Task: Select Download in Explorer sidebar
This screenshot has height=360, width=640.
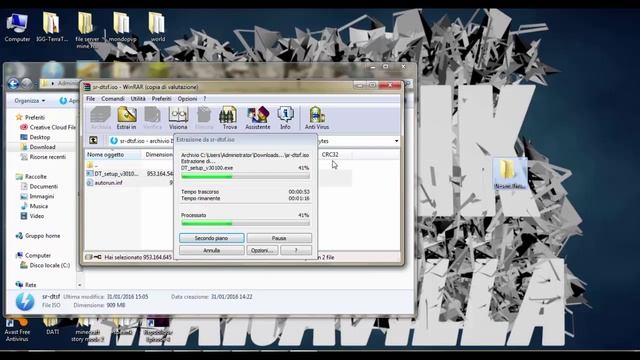Action: click(38, 147)
